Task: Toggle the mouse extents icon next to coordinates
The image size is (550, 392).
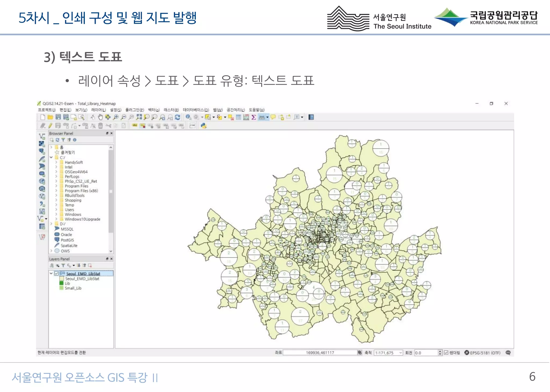Action: (x=360, y=353)
